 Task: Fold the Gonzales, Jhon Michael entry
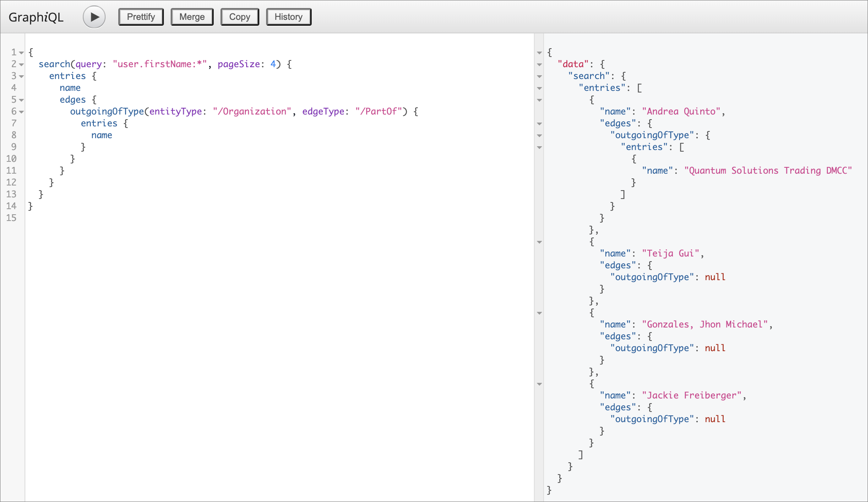tap(539, 313)
